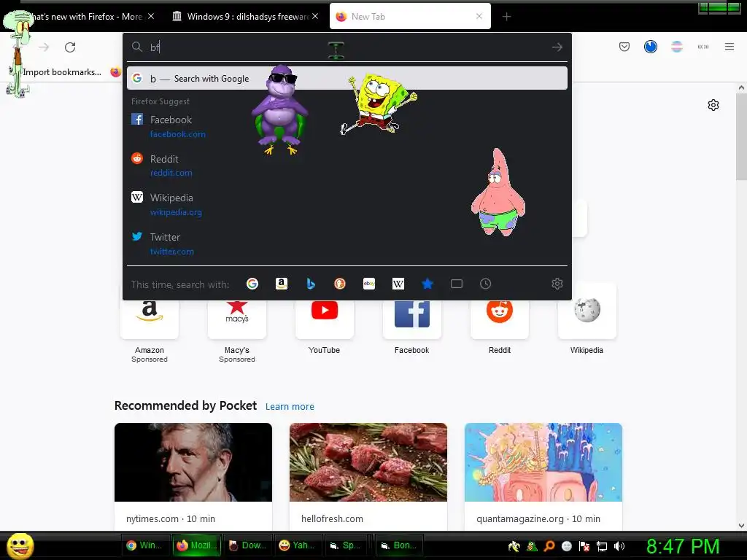Switch to Mozil... taskbar button

point(196,545)
